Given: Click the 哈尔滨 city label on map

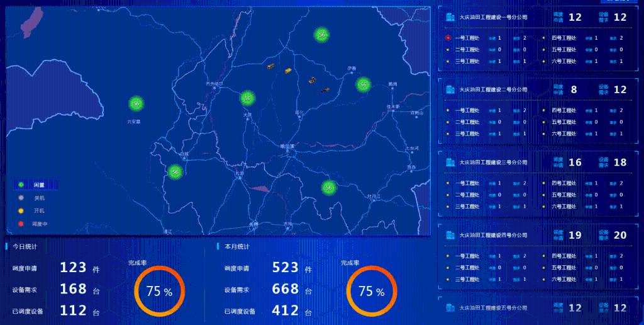Looking at the screenshot, I should [287, 146].
